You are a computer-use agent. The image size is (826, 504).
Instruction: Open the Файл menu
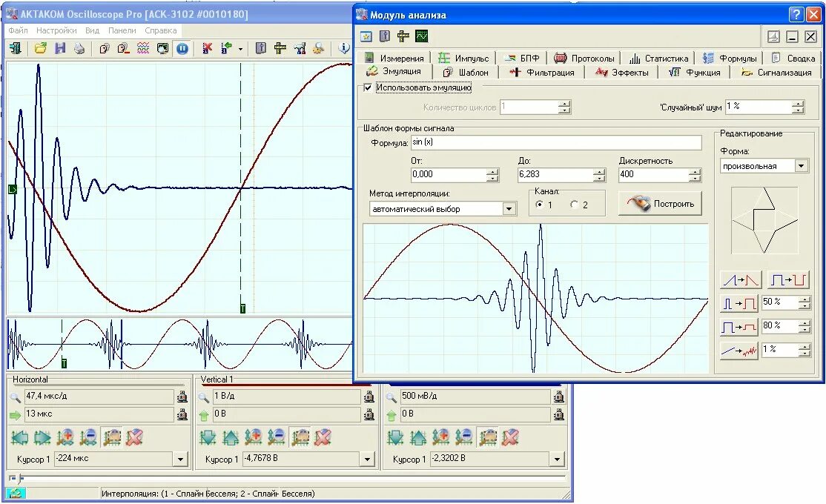click(x=18, y=30)
